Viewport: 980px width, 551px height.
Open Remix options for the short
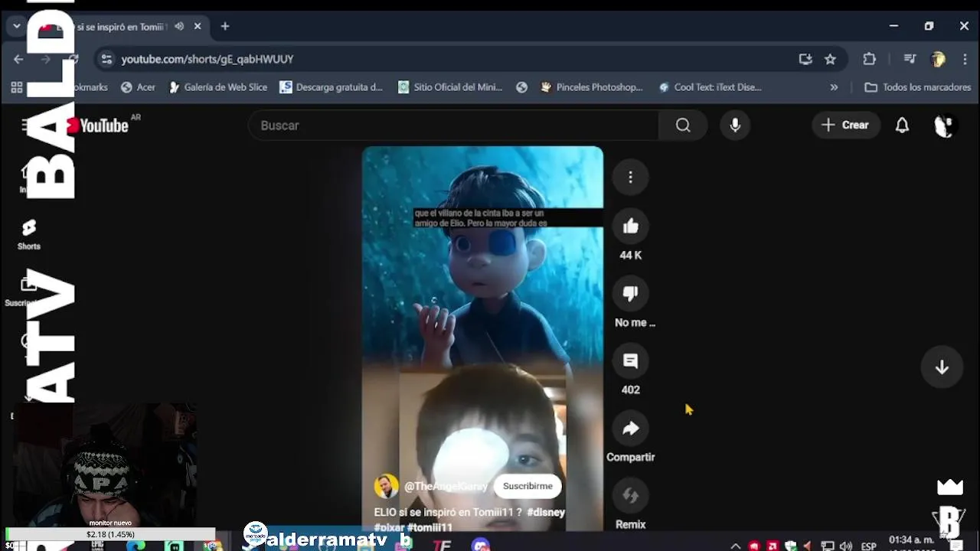pyautogui.click(x=630, y=496)
